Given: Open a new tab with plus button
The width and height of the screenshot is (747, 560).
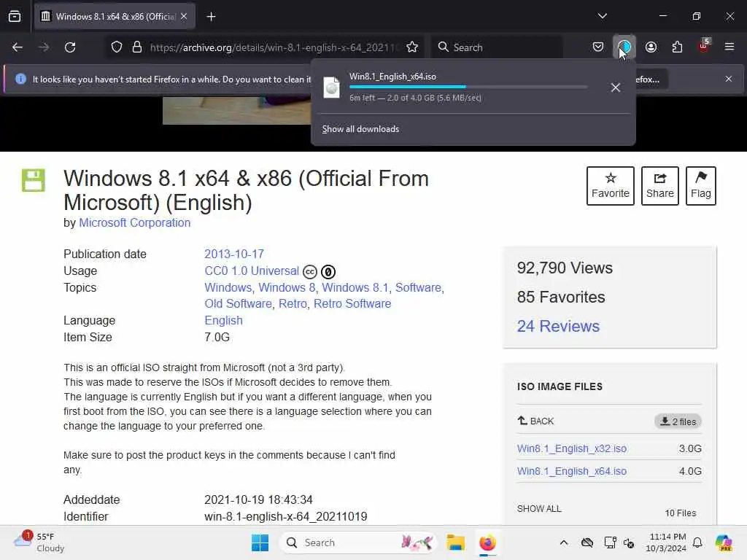Looking at the screenshot, I should click(211, 17).
